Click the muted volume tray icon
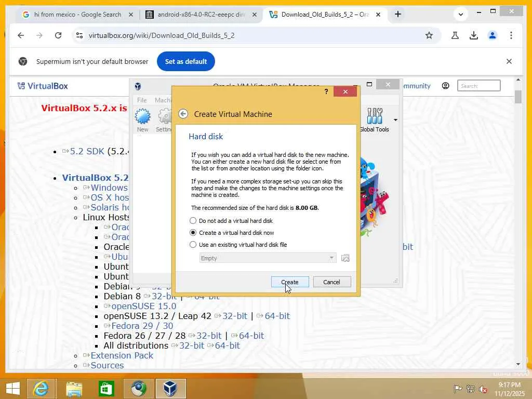The width and height of the screenshot is (532, 399). point(483,389)
